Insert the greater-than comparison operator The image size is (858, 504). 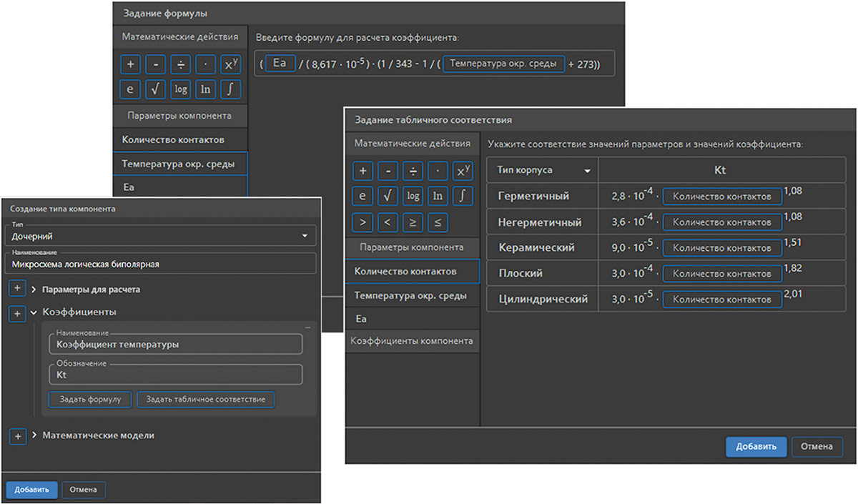363,222
